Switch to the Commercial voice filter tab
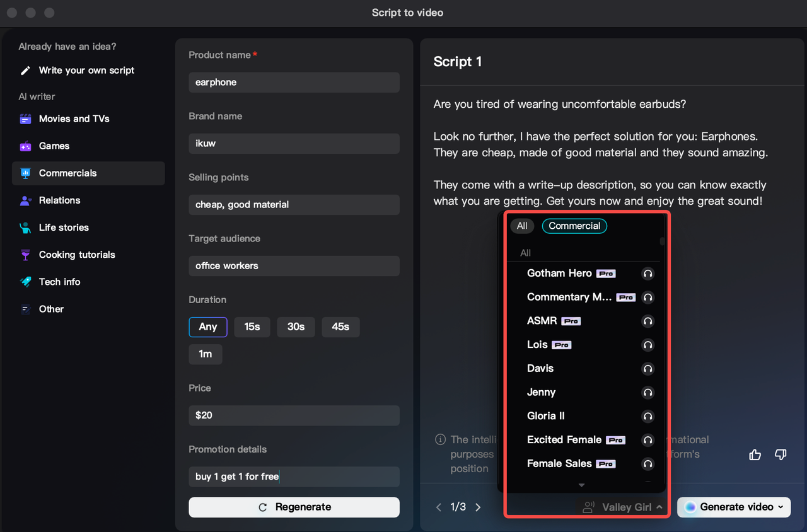This screenshot has height=532, width=807. pos(574,226)
